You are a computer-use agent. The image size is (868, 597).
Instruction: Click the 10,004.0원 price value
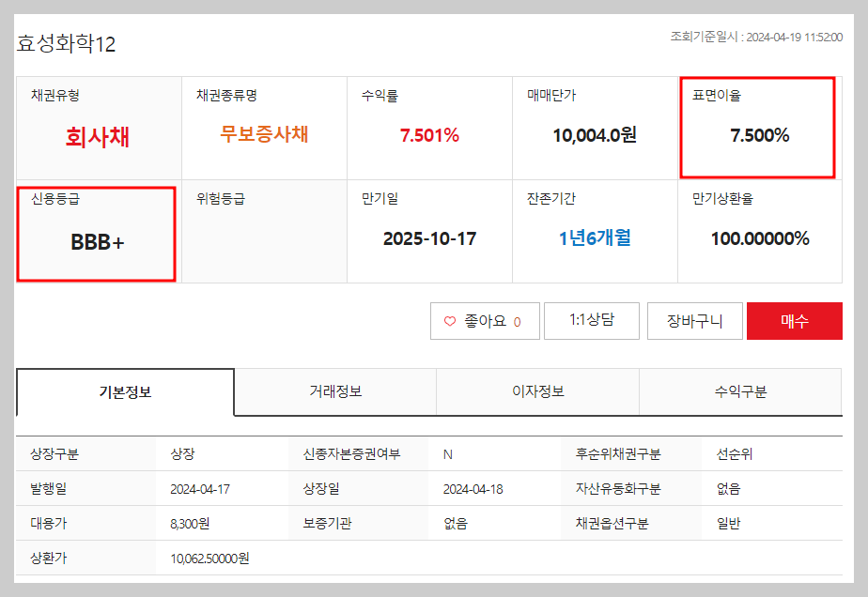595,135
